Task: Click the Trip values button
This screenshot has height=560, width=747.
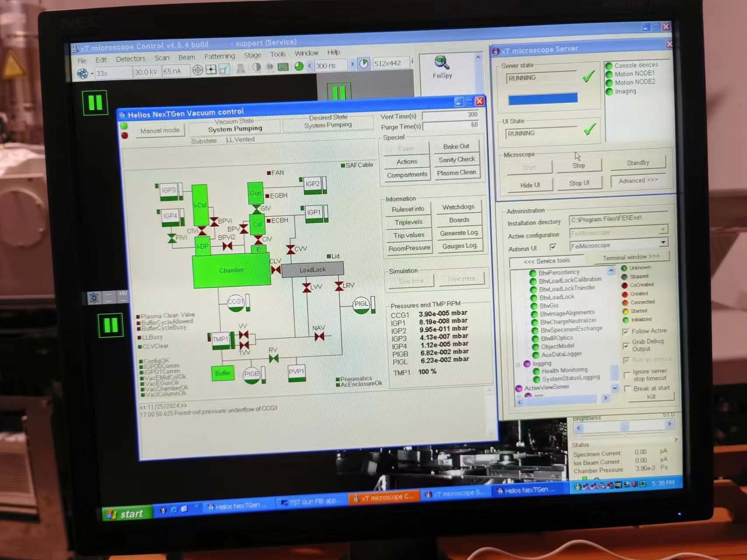Action: (409, 235)
